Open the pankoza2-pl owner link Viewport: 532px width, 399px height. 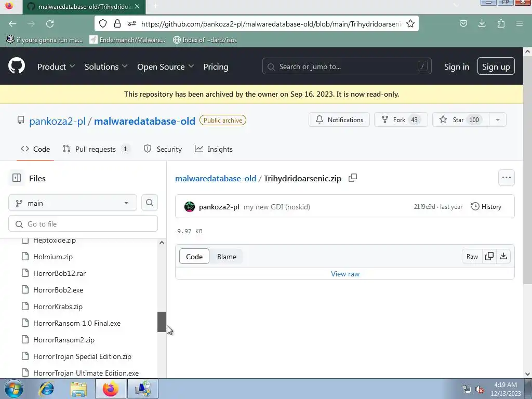click(57, 121)
